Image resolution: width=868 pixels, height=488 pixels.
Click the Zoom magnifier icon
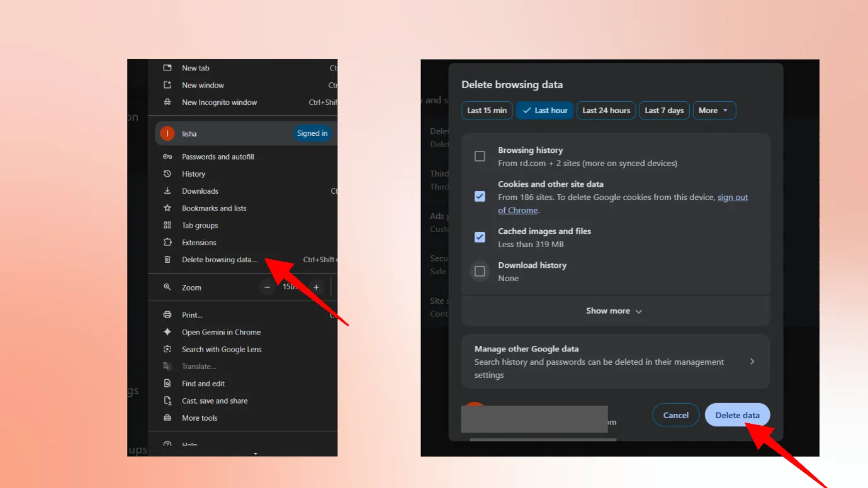[x=167, y=287]
